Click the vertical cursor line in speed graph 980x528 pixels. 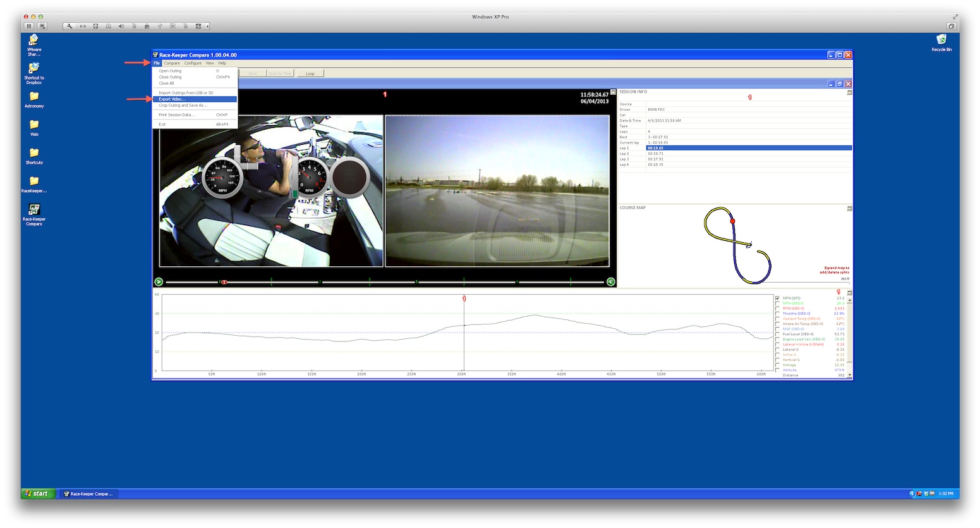click(464, 333)
